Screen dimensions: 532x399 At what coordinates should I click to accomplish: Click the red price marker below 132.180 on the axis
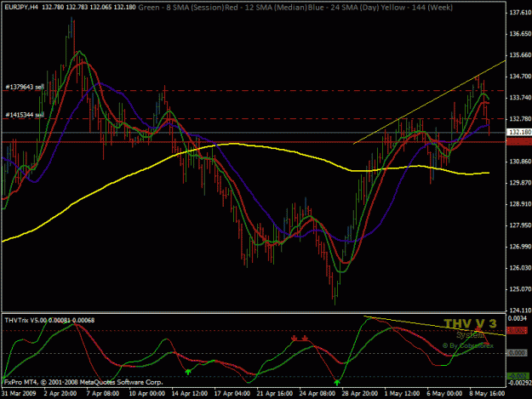point(518,142)
